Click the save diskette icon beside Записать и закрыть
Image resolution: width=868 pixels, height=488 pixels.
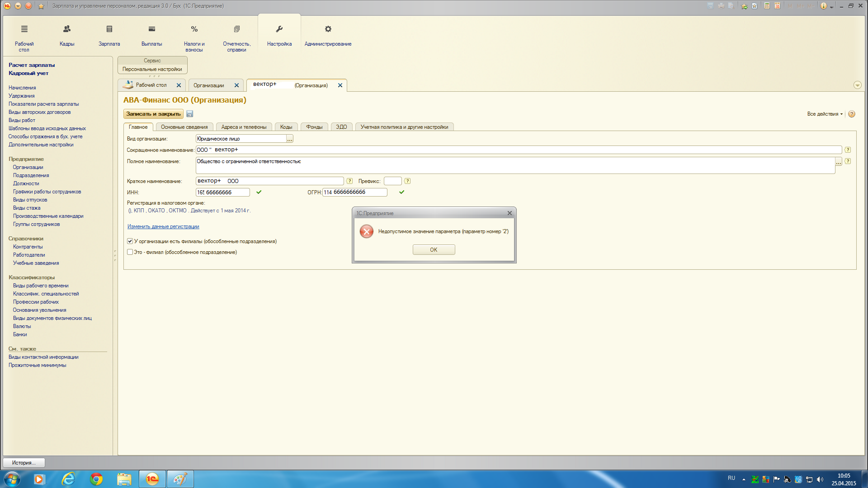point(190,114)
